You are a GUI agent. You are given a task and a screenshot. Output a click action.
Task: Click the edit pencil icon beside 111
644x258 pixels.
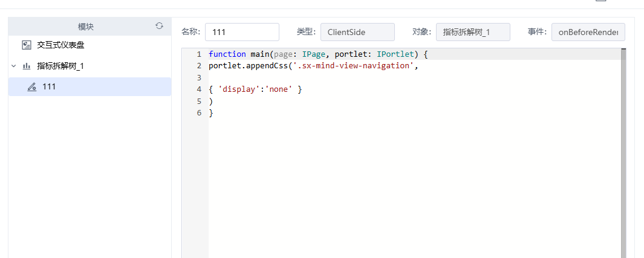[31, 86]
